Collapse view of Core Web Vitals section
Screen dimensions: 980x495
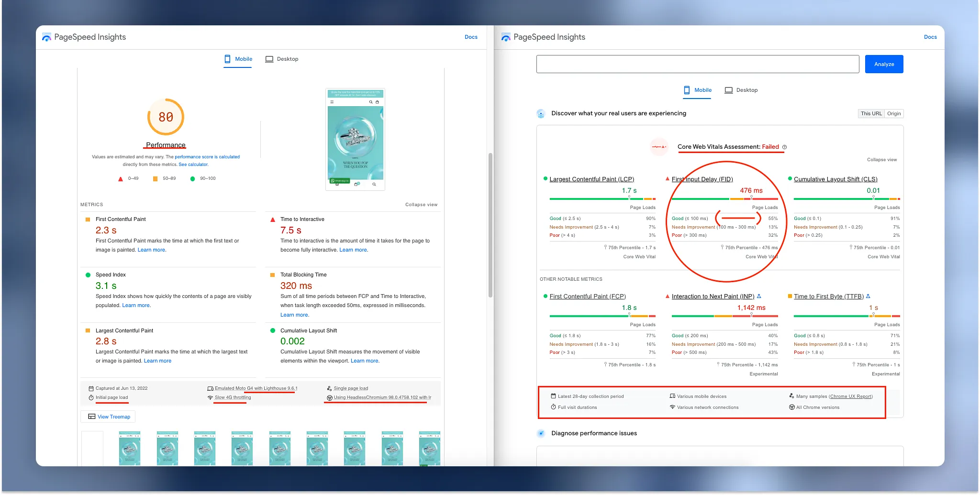pyautogui.click(x=881, y=160)
